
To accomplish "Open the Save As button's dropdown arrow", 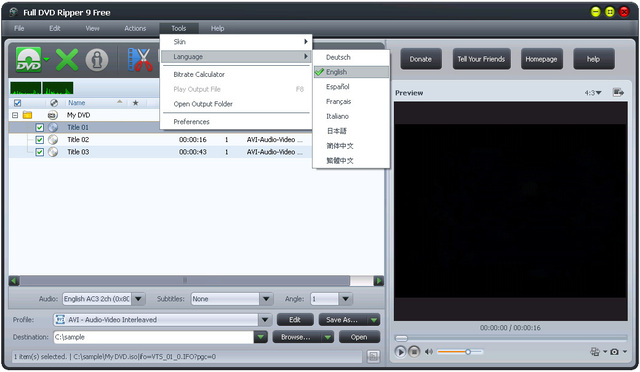I will [373, 320].
